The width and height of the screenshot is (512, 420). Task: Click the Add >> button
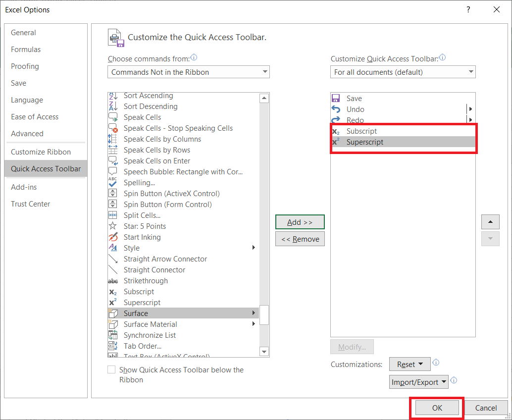click(300, 222)
